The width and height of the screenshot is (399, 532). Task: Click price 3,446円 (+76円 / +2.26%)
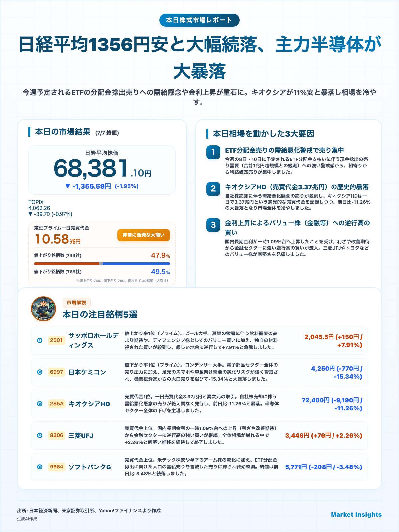324,435
